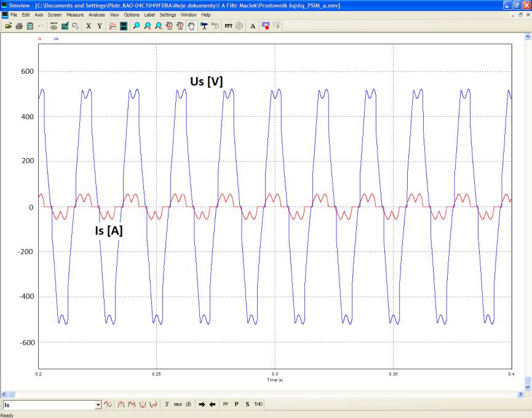Click the Us [V] plot annotation
Screen dimensions: 532x418
[206, 81]
